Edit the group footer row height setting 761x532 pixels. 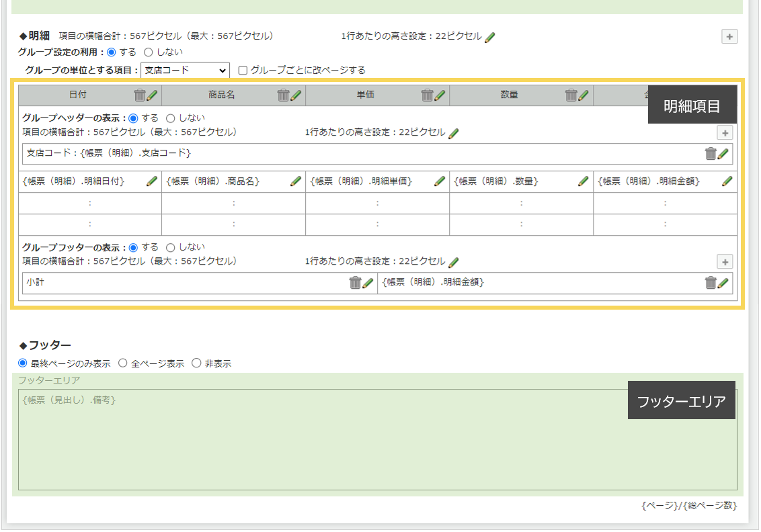[453, 262]
